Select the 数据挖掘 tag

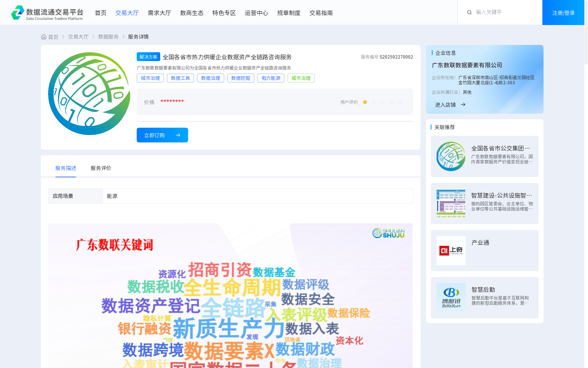pyautogui.click(x=241, y=78)
